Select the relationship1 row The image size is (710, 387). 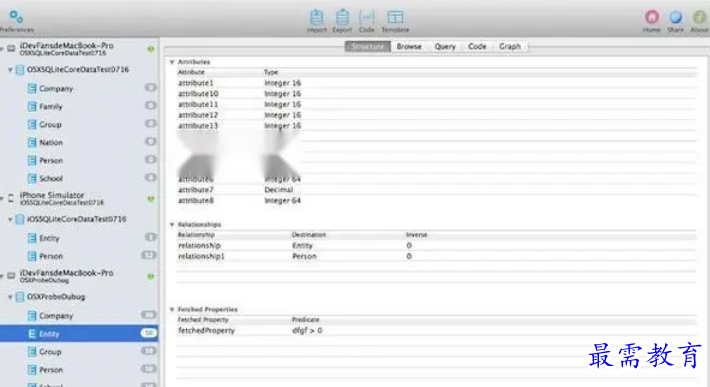[437, 256]
